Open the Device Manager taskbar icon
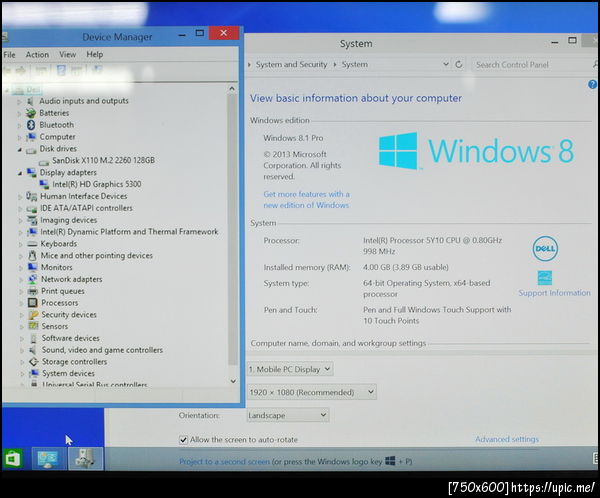Image resolution: width=600 pixels, height=498 pixels. [x=85, y=459]
